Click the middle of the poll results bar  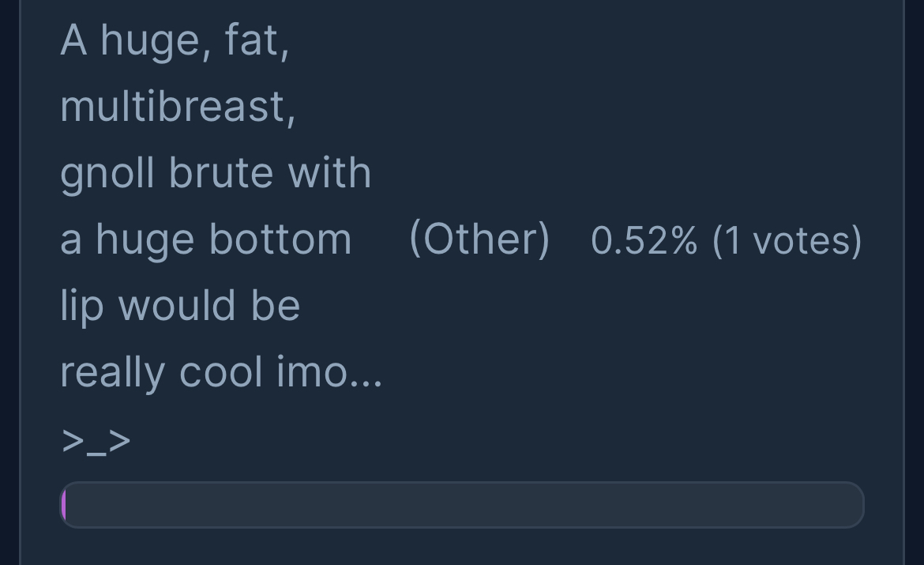(x=463, y=505)
